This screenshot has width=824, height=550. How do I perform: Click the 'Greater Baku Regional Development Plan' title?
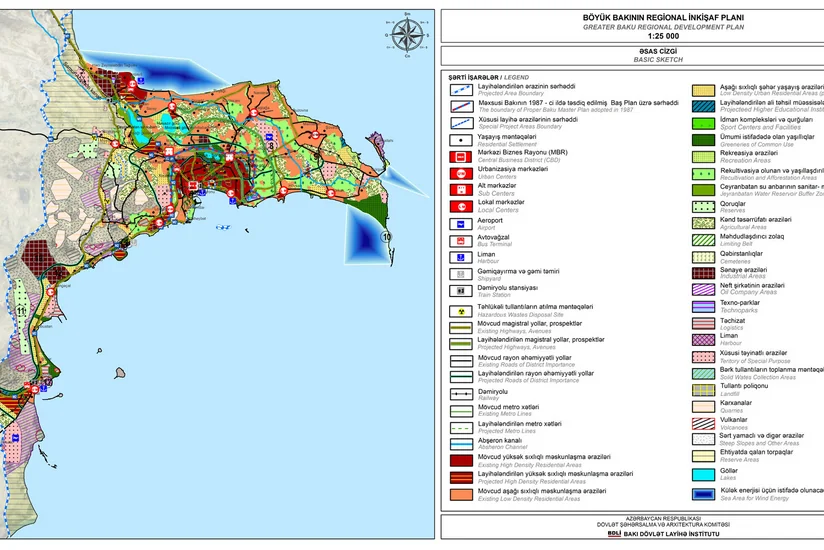663,27
